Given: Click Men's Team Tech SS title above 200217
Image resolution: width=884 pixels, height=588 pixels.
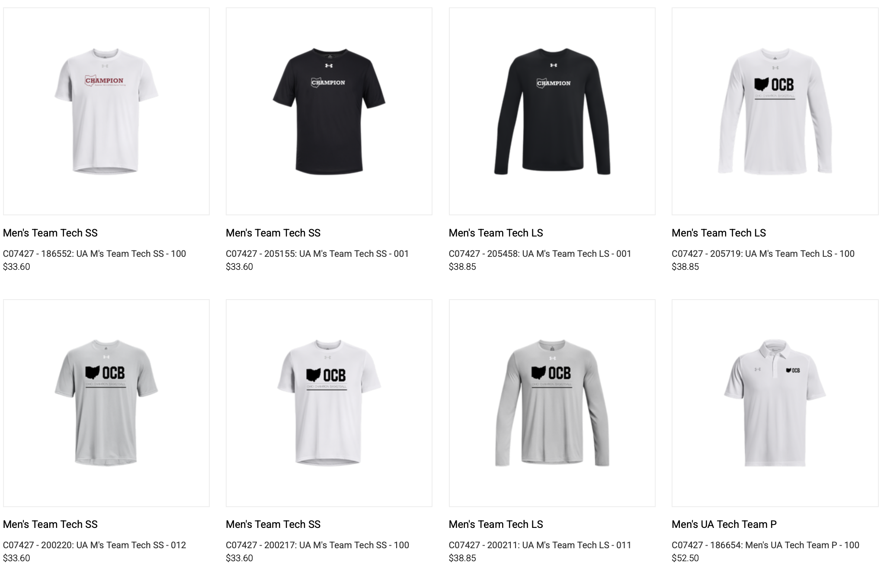Looking at the screenshot, I should point(273,524).
